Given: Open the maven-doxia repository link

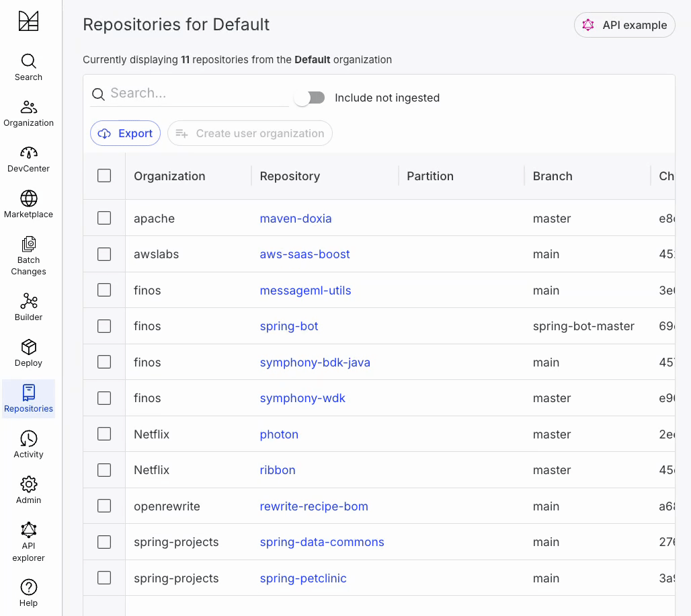Looking at the screenshot, I should [x=296, y=219].
